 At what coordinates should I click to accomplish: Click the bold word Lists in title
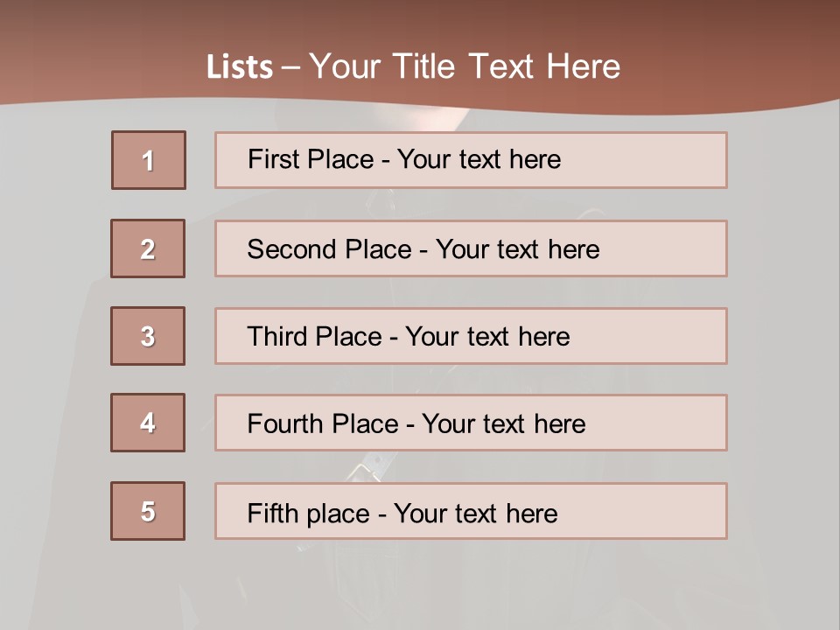tap(239, 67)
